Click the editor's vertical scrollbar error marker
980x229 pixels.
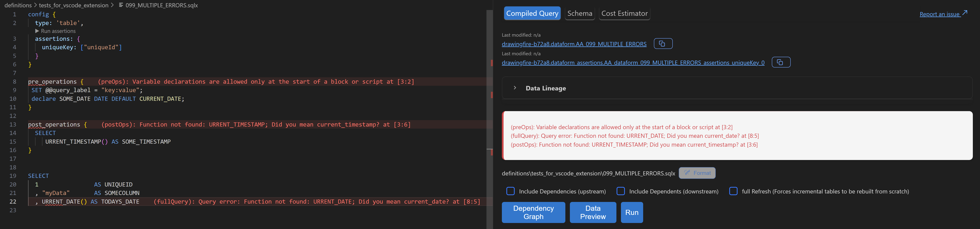point(492,63)
